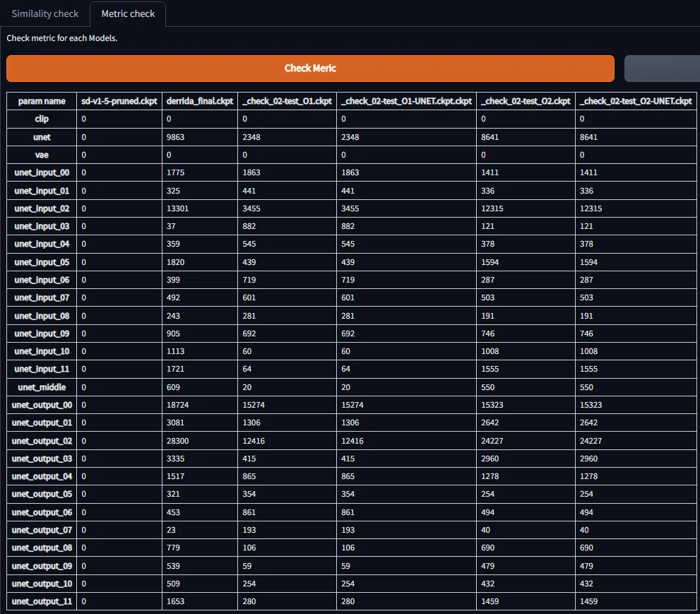Viewport: 700px width, 614px height.
Task: Select the unet_input_09 row label
Action: (x=42, y=333)
